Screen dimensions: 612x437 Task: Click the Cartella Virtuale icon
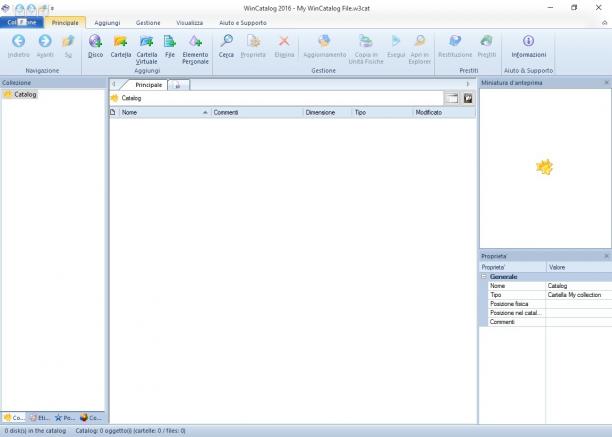click(x=147, y=41)
